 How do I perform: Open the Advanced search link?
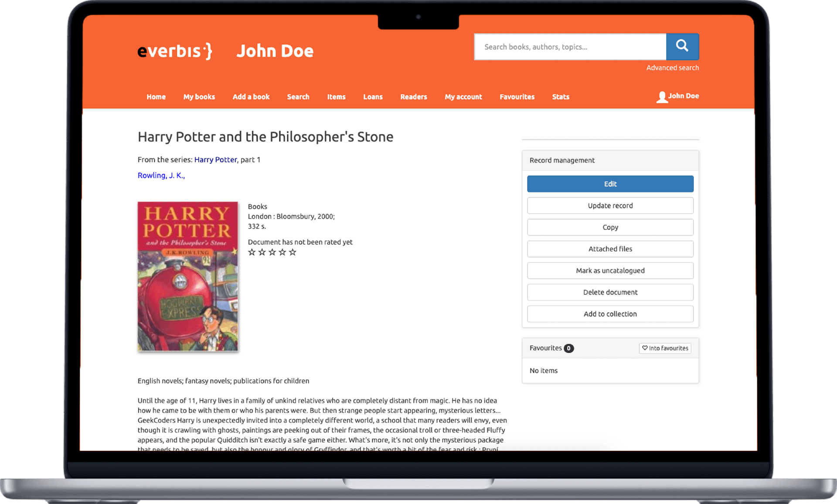tap(673, 68)
